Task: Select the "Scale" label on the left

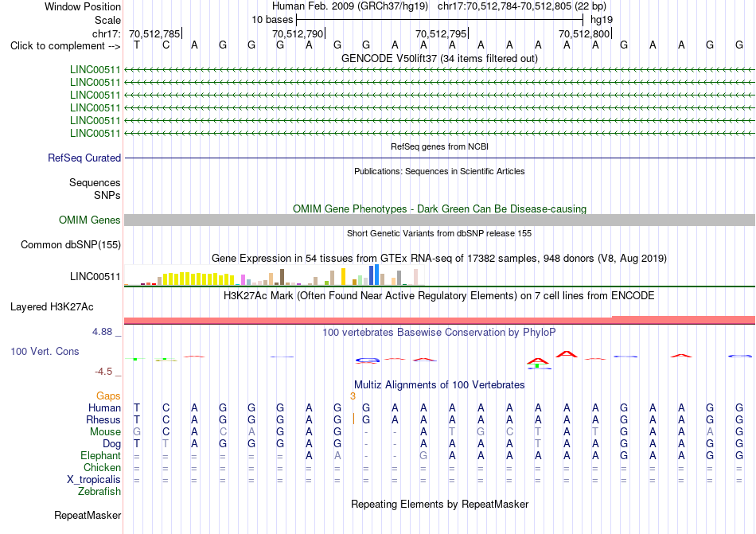Action: tap(107, 20)
